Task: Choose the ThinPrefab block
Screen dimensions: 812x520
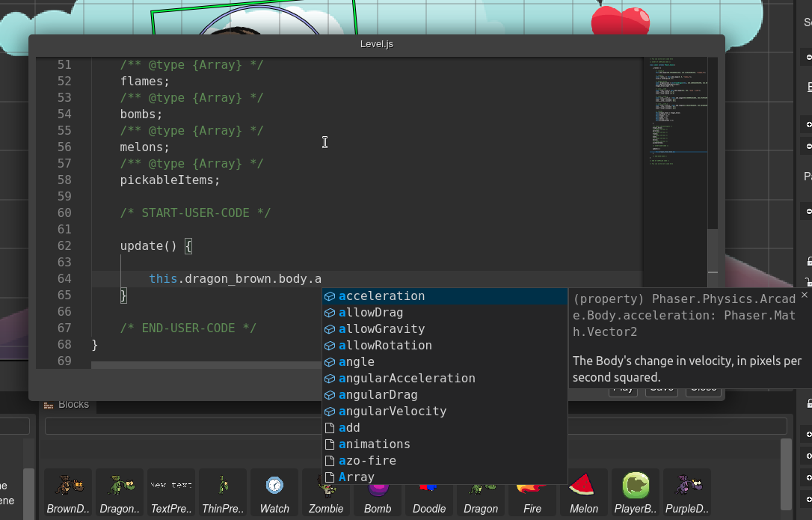Action: click(223, 492)
